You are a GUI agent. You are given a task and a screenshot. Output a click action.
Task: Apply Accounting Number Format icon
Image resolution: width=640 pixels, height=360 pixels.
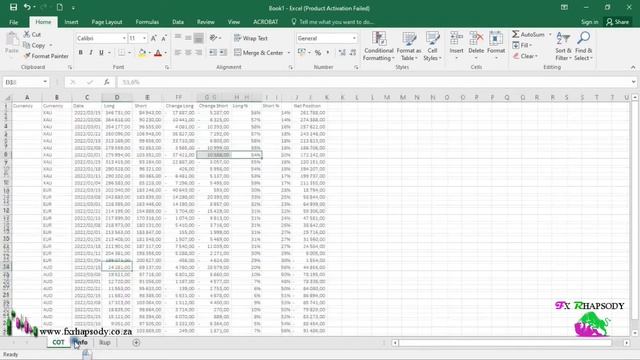302,53
